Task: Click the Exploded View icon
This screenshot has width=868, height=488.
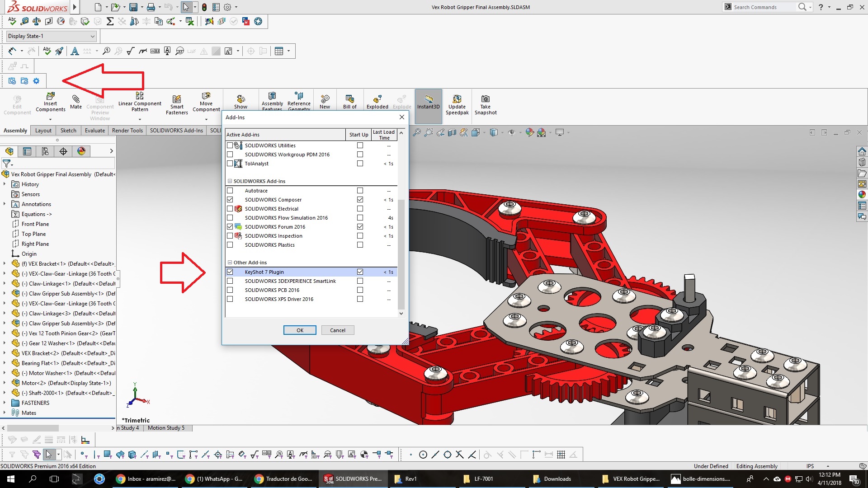Action: click(377, 100)
